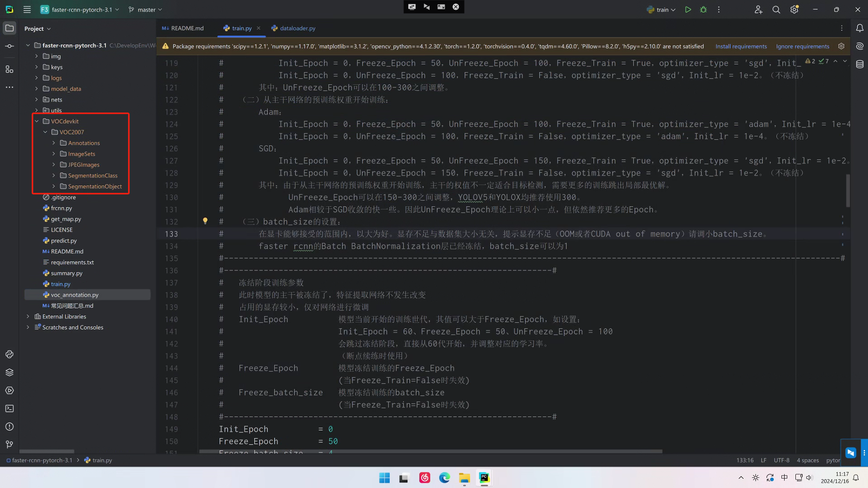Expand External Libraries node

click(x=28, y=317)
